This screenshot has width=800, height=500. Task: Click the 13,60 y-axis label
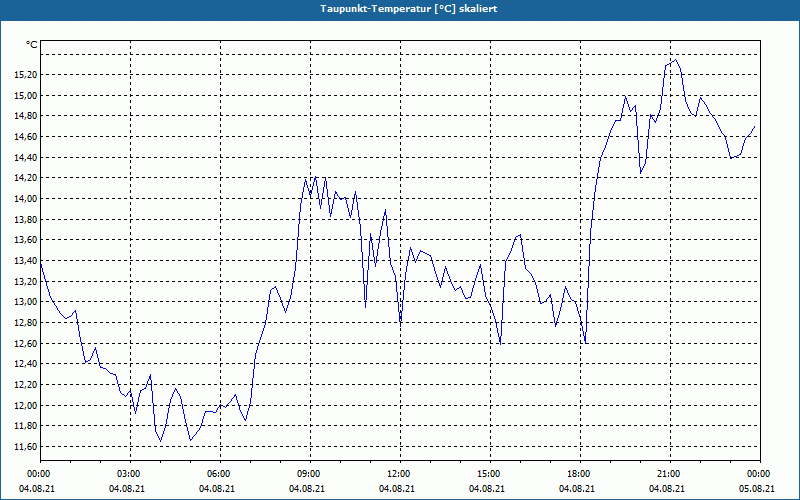coord(27,240)
